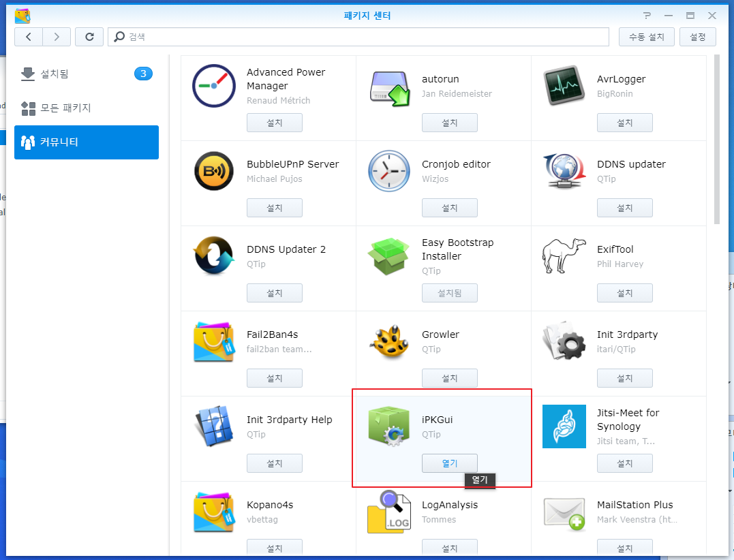Select the DDNS updater globe icon

click(564, 171)
